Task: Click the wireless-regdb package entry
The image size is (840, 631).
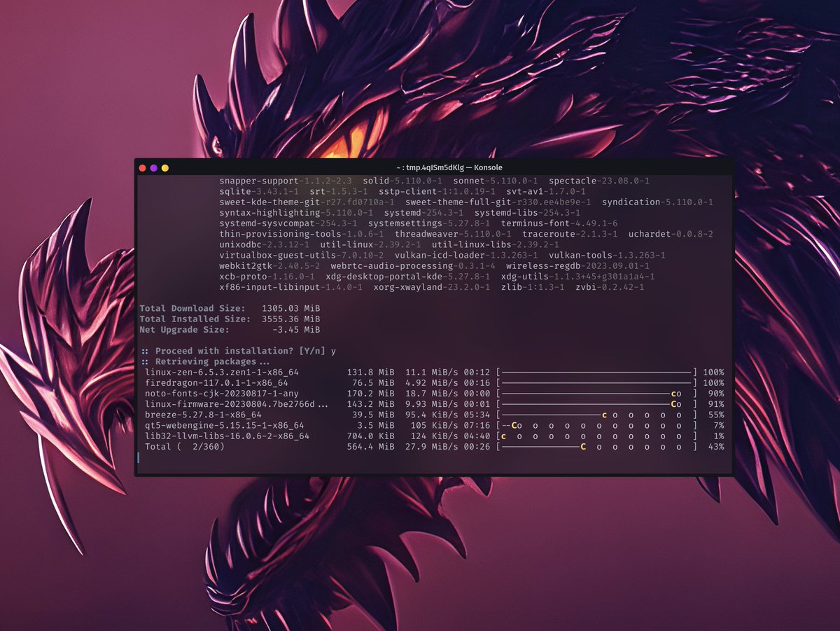Action: click(577, 266)
